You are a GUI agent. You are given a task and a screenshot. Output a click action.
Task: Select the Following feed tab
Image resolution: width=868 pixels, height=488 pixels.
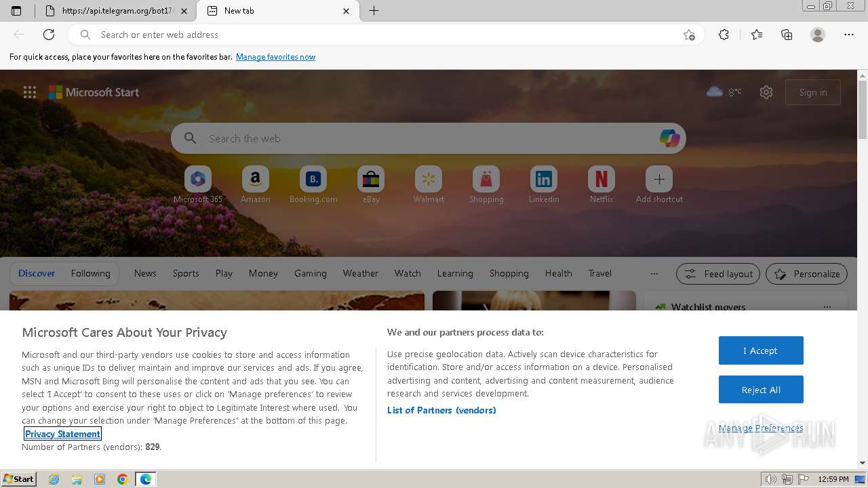coord(90,273)
